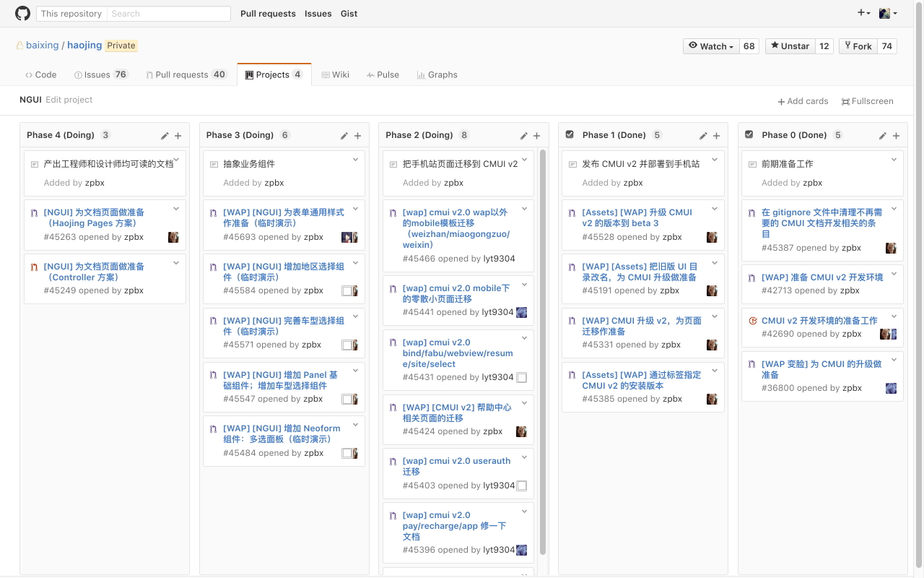Expand the menu on card #45693

click(355, 210)
